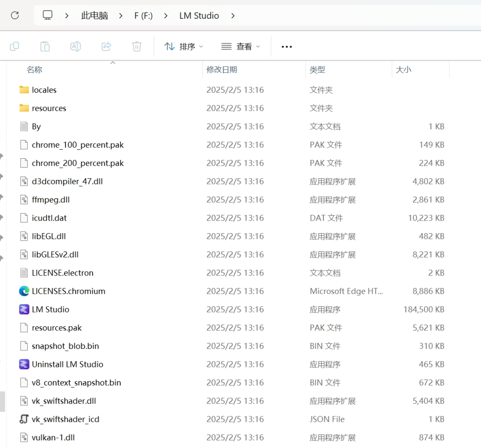Click the 672 KB size value
Screen dimensions: 481x448
tap(432, 382)
